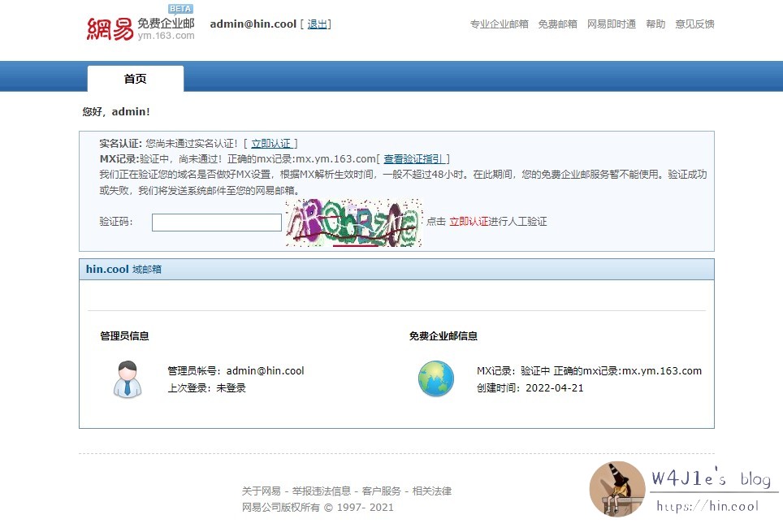Go to 免费邮箱 in top navigation
Screen dimensions: 783x532
[x=557, y=24]
